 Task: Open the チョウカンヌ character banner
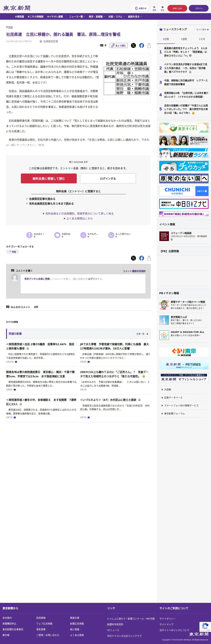(184, 166)
